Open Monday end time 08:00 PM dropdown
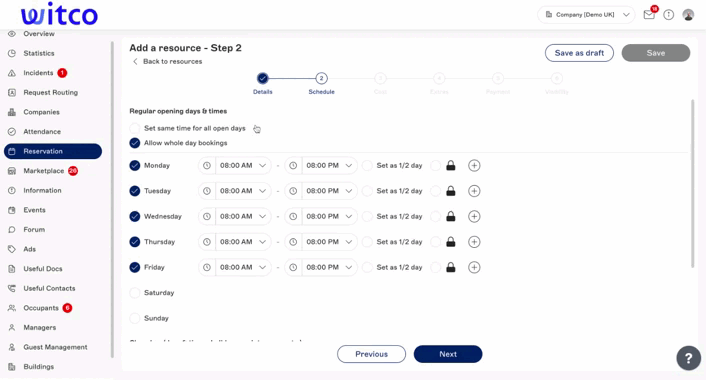Screen dimensions: 706x380 321,165
